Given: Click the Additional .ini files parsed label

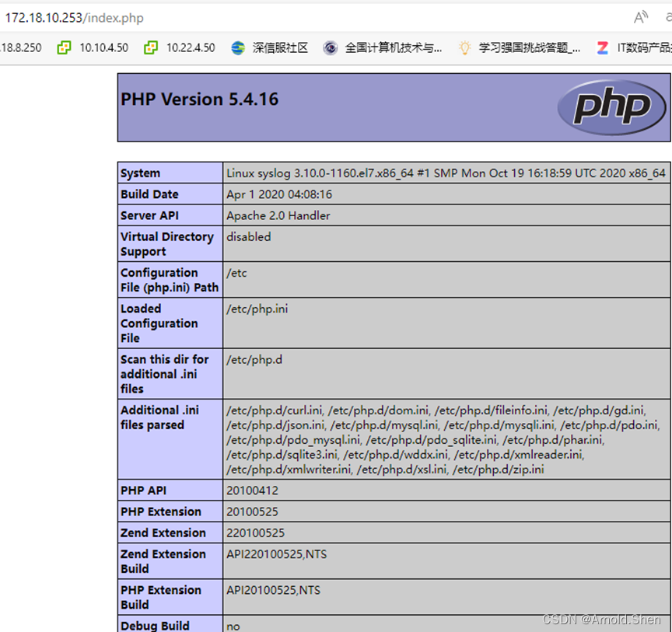Looking at the screenshot, I should click(x=159, y=417).
